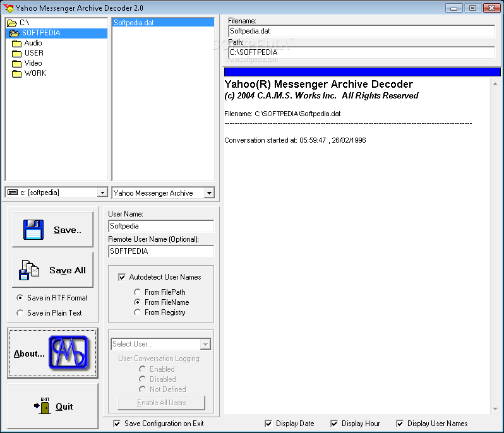Click the Audio folder icon
The height and width of the screenshot is (433, 504).
click(16, 44)
